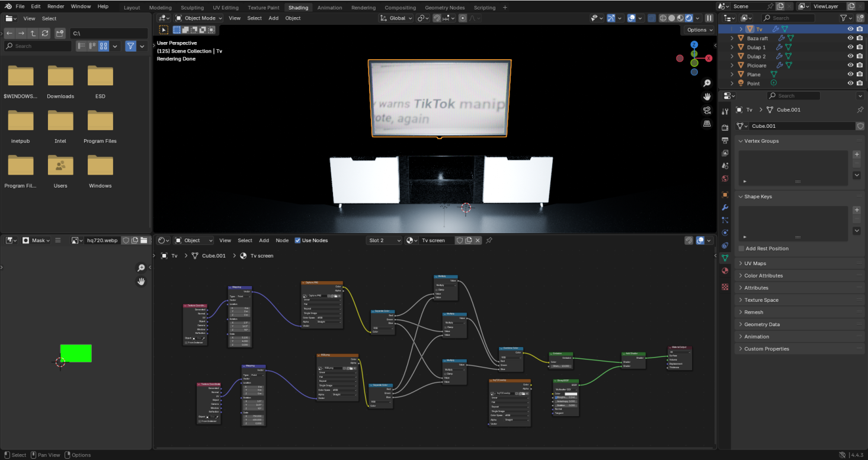The image size is (868, 460).
Task: Select thumbnail display mode in file browser
Action: pyautogui.click(x=104, y=46)
